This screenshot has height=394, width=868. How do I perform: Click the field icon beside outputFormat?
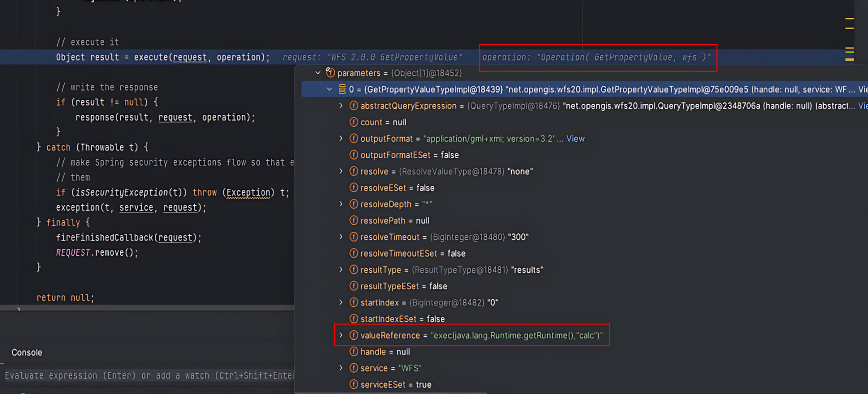point(354,138)
